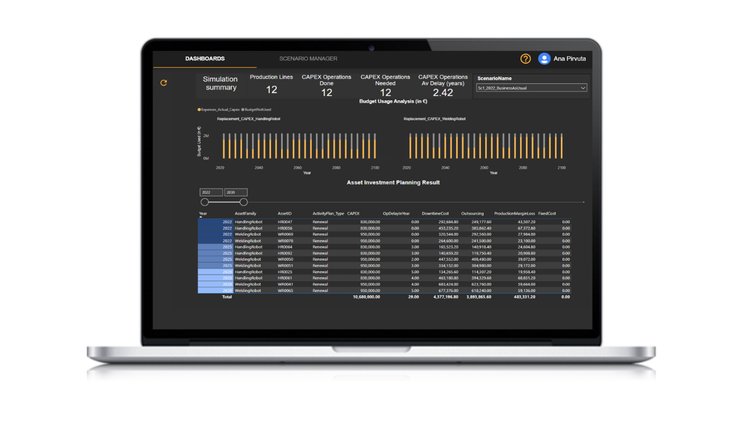
Task: Click the total OpDelayInYear value 29.00
Action: [x=413, y=297]
